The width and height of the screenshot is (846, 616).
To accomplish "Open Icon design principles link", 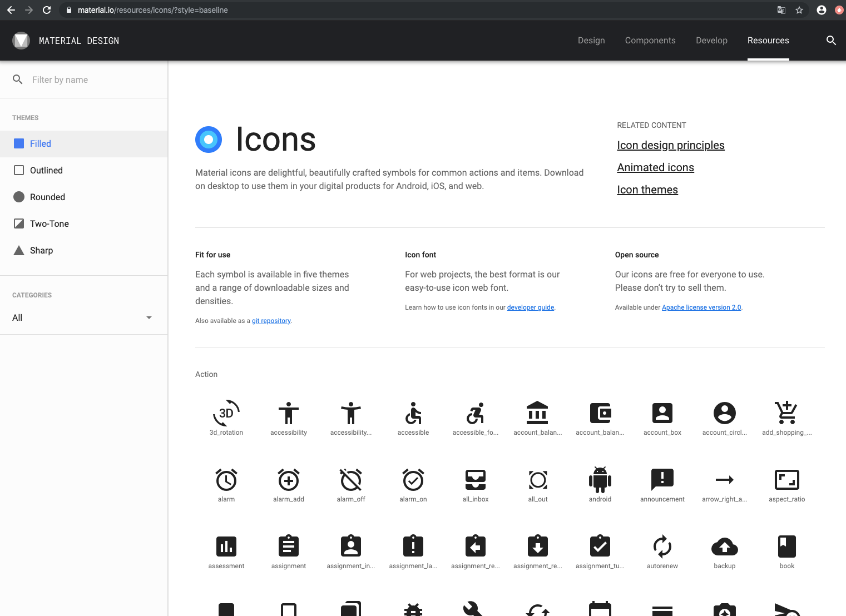I will pyautogui.click(x=671, y=145).
